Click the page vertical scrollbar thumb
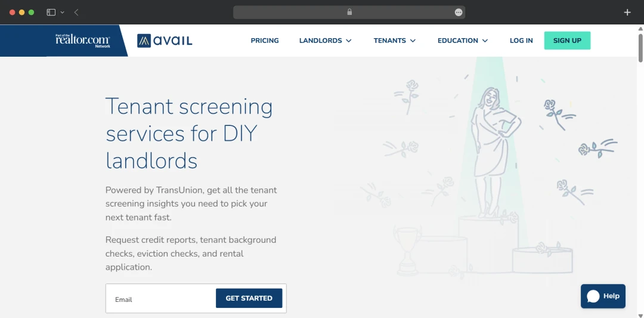This screenshot has width=644, height=318. pos(640,47)
